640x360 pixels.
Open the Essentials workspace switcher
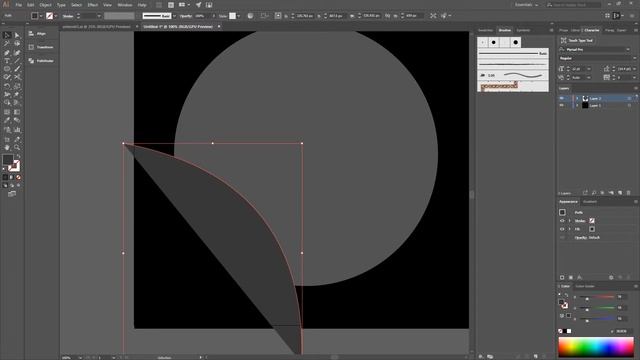[x=526, y=5]
